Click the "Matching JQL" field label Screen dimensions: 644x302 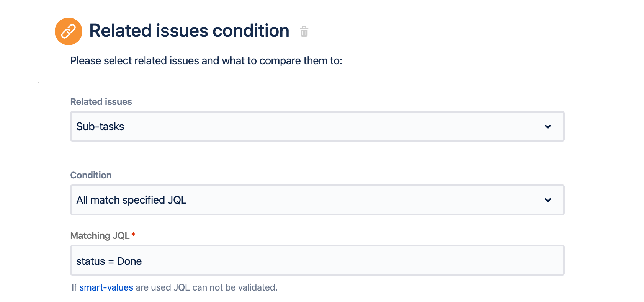100,236
